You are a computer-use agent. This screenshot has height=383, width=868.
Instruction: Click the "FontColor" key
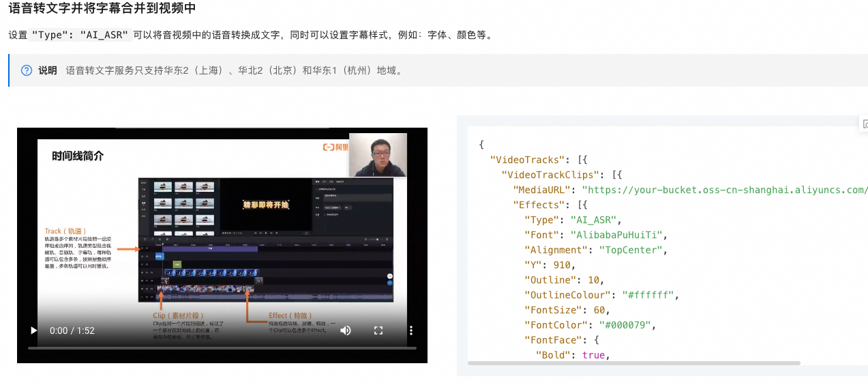pyautogui.click(x=556, y=325)
